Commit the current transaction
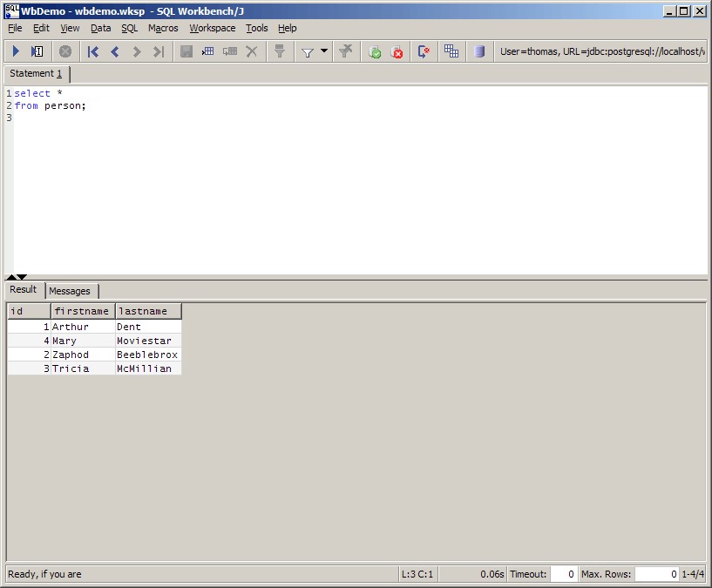The image size is (712, 588). click(x=374, y=51)
